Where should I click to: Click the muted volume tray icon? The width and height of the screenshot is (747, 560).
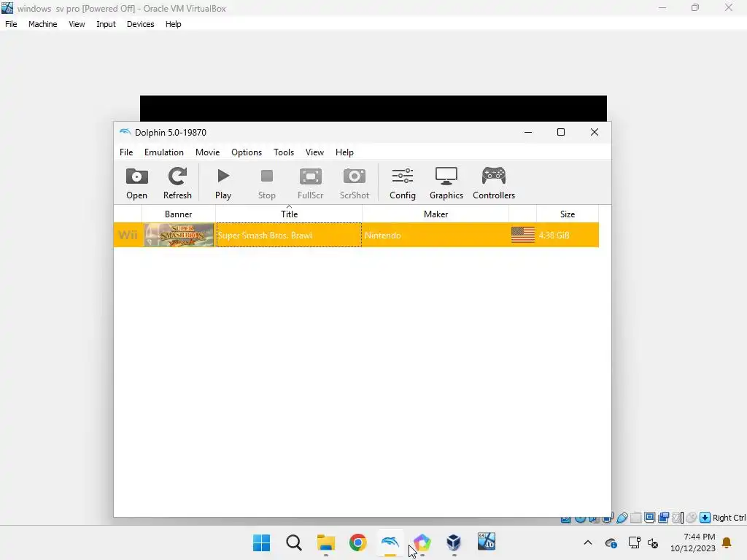coord(653,542)
